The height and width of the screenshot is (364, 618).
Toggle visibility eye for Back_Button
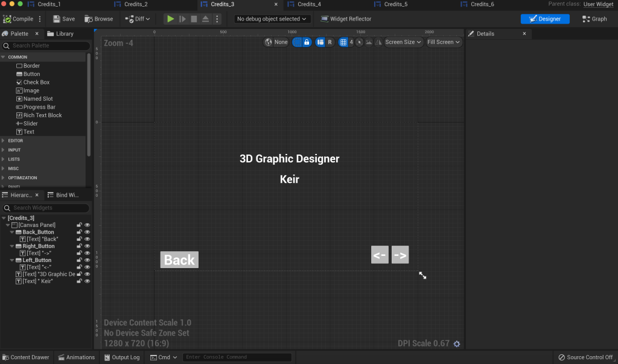coord(88,232)
